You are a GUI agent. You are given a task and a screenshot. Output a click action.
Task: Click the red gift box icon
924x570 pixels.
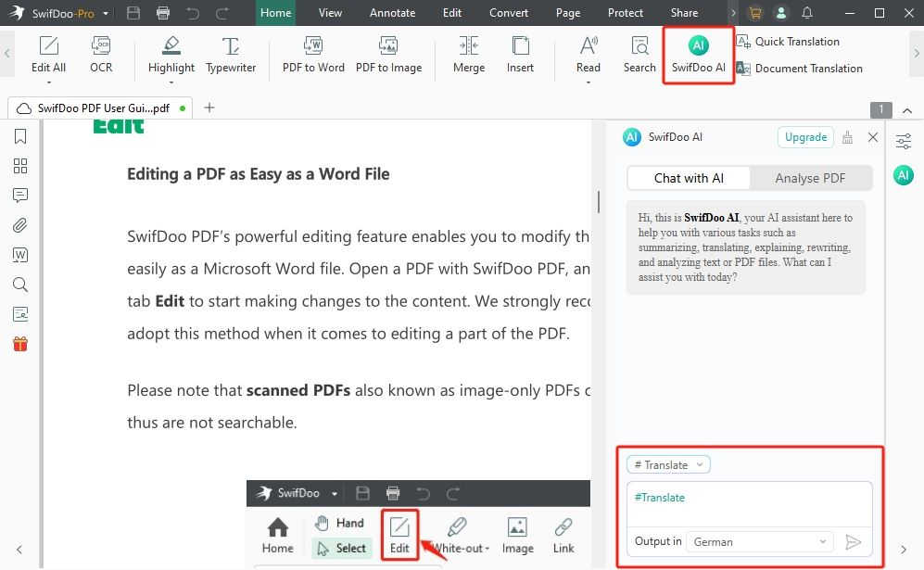[x=20, y=344]
